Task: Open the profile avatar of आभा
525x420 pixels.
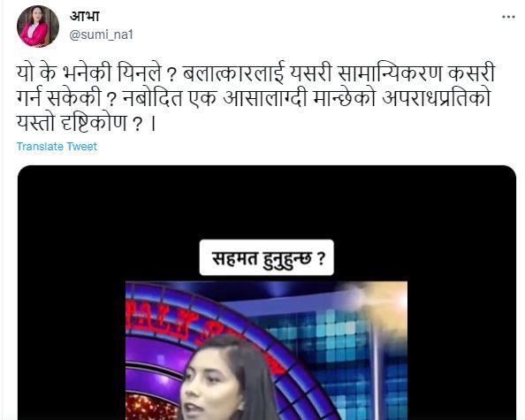Action: [x=38, y=27]
